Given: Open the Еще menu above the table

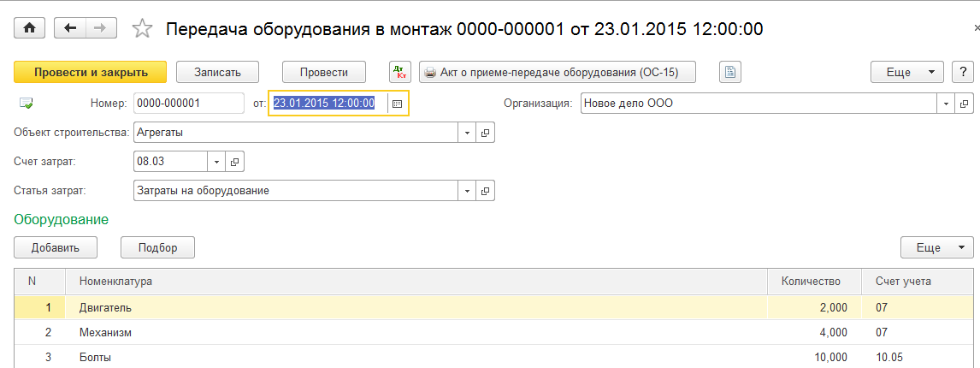Looking at the screenshot, I should [936, 247].
